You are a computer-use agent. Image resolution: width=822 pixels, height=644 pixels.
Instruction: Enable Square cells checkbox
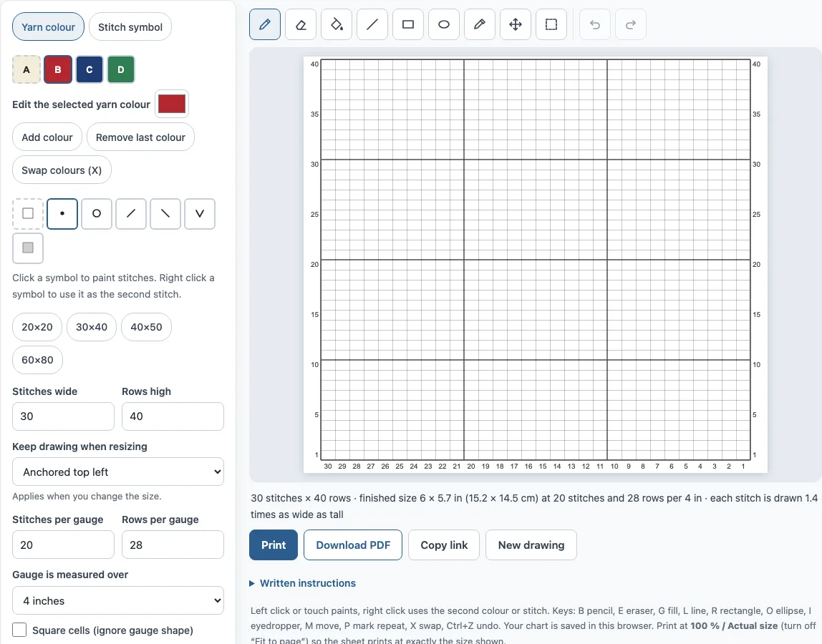[19, 630]
